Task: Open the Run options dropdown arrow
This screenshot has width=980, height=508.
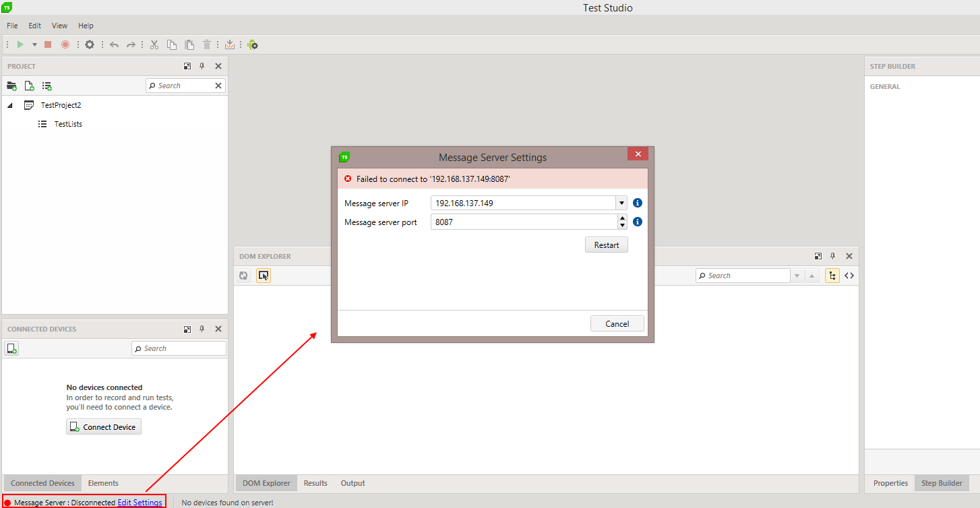Action: point(34,45)
